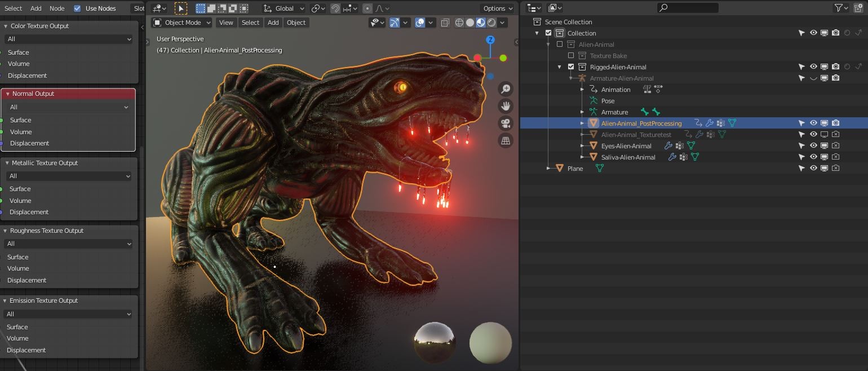Uncheck the Texture Bake collection checkbox
868x371 pixels.
pyautogui.click(x=571, y=55)
